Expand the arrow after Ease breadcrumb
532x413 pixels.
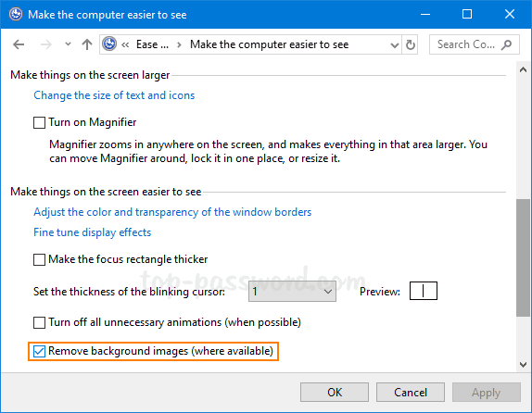[179, 44]
